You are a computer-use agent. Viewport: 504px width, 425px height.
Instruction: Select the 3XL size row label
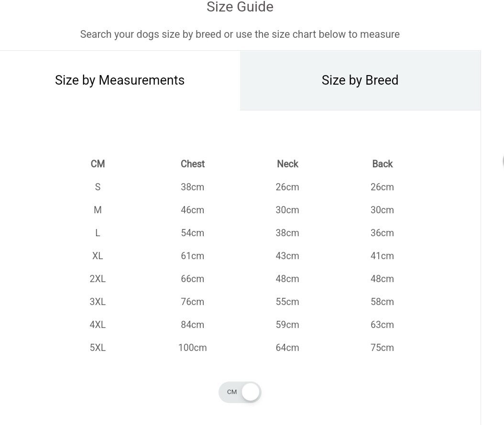pos(98,302)
